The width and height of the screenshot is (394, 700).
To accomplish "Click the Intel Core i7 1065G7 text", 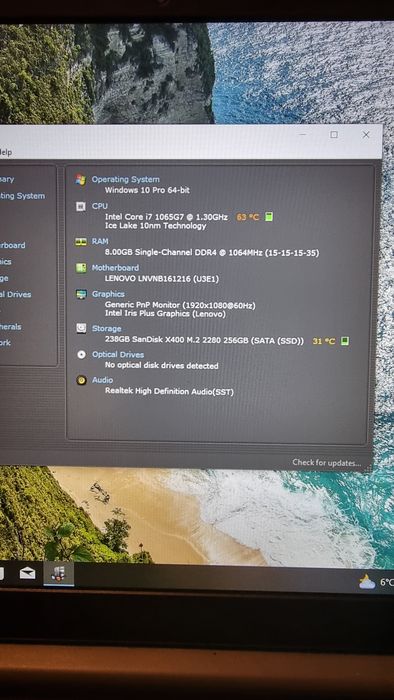I will tap(166, 217).
